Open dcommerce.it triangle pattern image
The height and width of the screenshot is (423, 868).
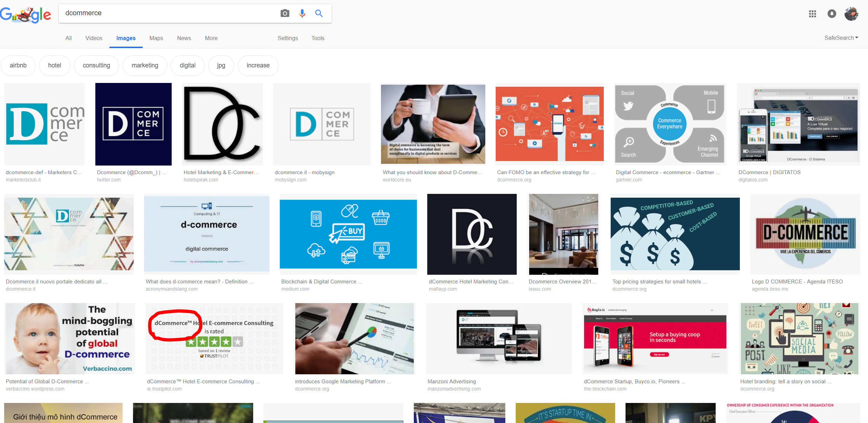69,234
